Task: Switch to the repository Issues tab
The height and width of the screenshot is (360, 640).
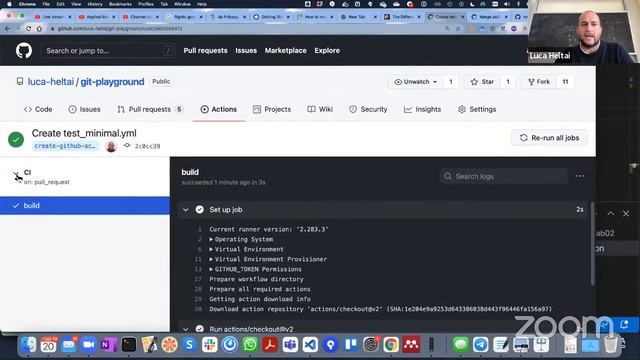Action: [84, 109]
